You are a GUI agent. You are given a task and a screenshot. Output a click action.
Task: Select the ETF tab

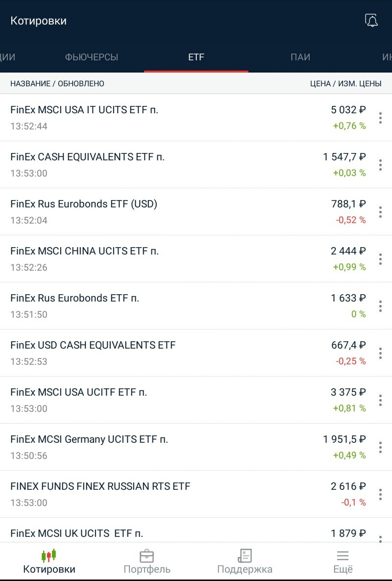click(x=196, y=57)
